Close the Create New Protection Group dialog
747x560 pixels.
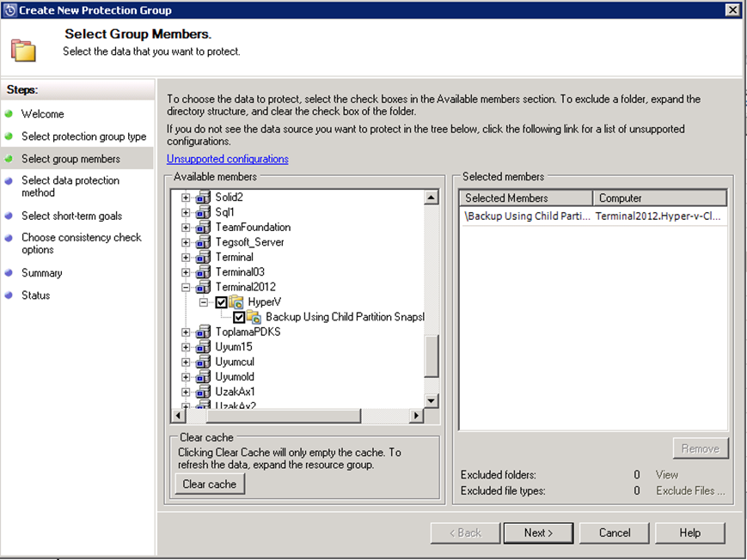(x=732, y=10)
